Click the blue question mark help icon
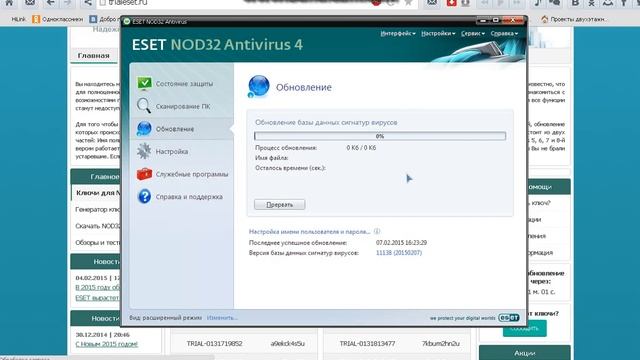The width and height of the screenshot is (640, 360). (x=144, y=196)
